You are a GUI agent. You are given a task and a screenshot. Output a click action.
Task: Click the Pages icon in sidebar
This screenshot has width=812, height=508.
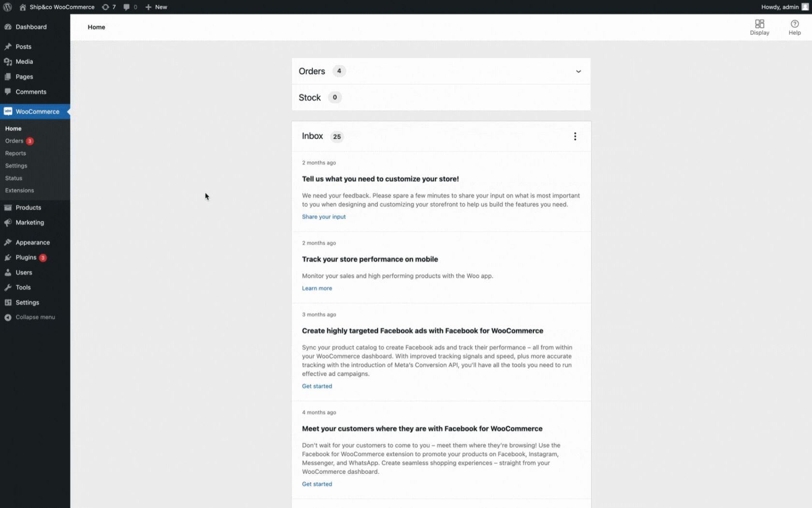point(8,76)
